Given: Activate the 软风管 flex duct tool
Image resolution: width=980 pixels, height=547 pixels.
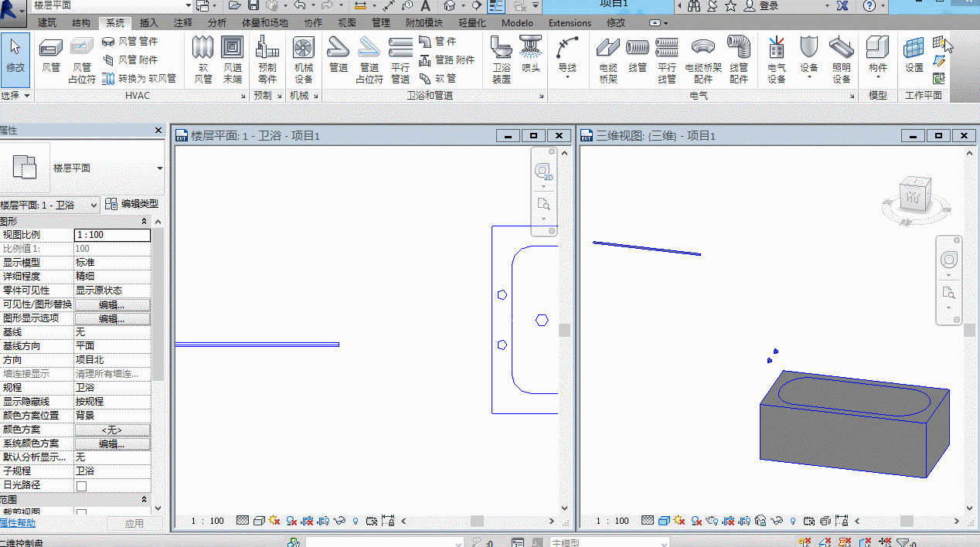Looking at the screenshot, I should pos(202,60).
